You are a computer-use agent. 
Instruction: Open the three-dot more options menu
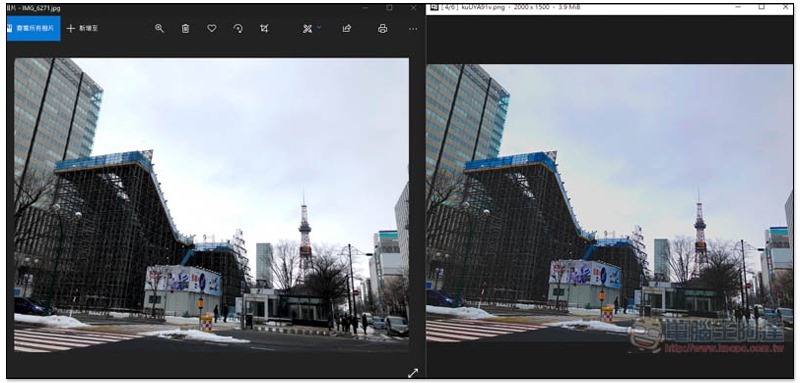[413, 29]
